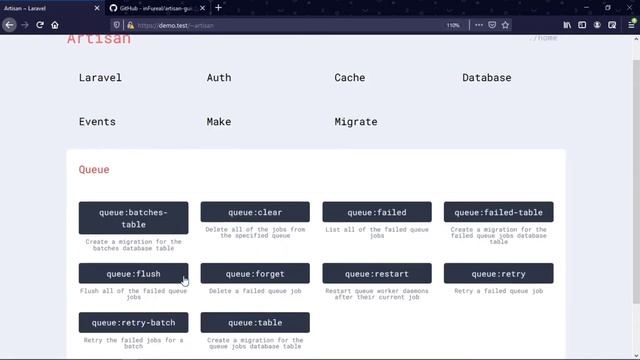Run queue:clear command
This screenshot has height=360, width=640.
pyautogui.click(x=255, y=212)
